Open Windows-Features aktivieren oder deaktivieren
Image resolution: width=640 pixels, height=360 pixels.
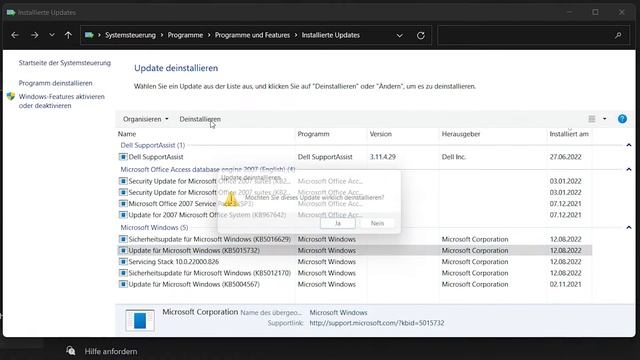pyautogui.click(x=62, y=101)
